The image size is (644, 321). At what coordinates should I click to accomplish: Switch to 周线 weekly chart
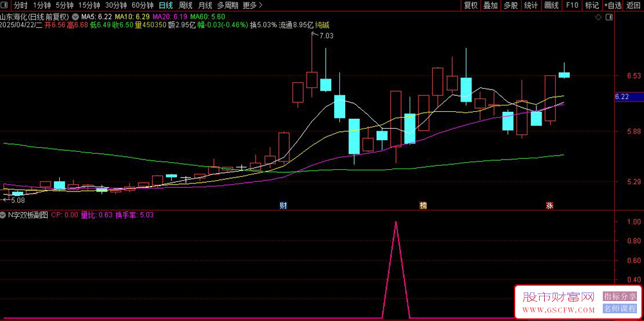pyautogui.click(x=186, y=5)
